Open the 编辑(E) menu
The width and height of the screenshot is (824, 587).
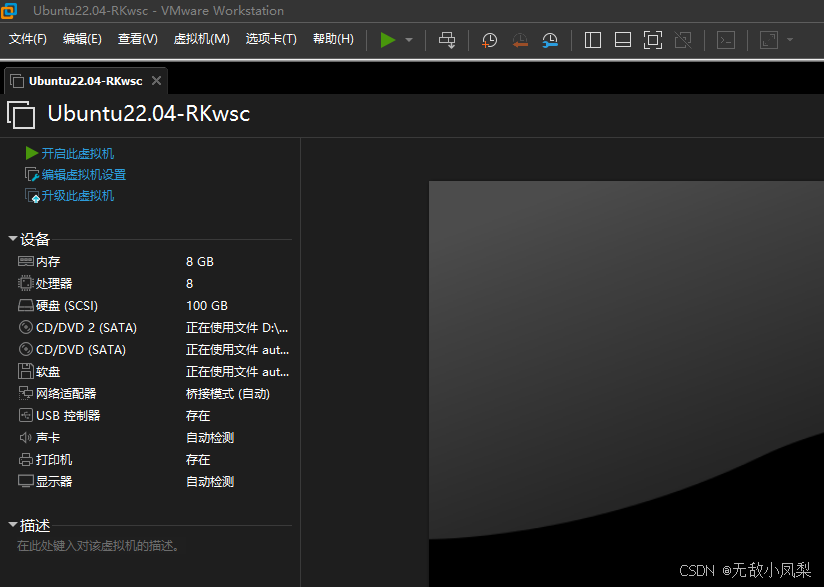click(x=82, y=39)
